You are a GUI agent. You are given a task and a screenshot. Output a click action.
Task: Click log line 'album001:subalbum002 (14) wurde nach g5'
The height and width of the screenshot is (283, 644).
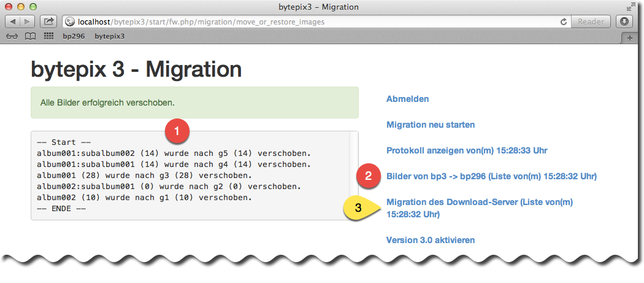[x=174, y=153]
